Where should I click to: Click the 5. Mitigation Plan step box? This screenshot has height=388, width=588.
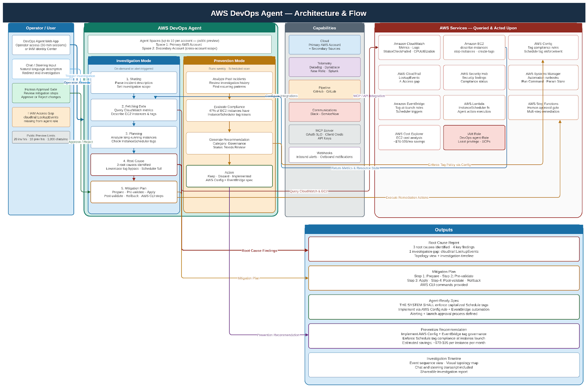tap(133, 192)
